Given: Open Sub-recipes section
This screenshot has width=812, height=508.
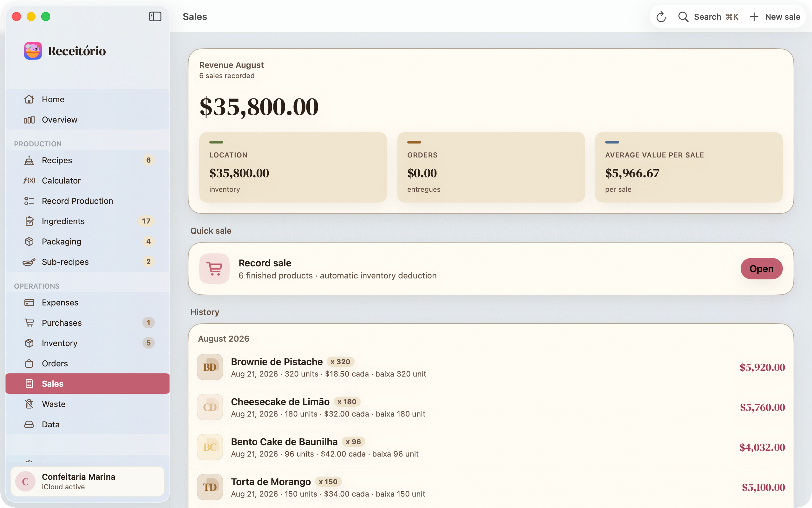Looking at the screenshot, I should (x=88, y=262).
